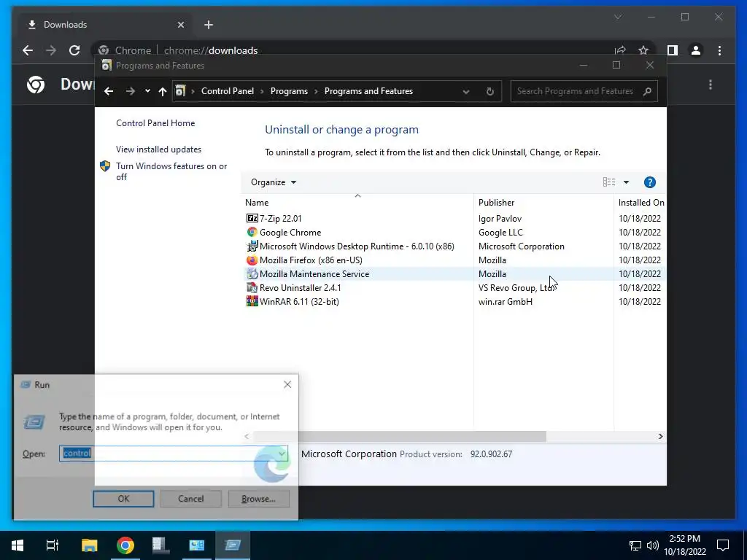Go up one level to Programs

coord(163,91)
